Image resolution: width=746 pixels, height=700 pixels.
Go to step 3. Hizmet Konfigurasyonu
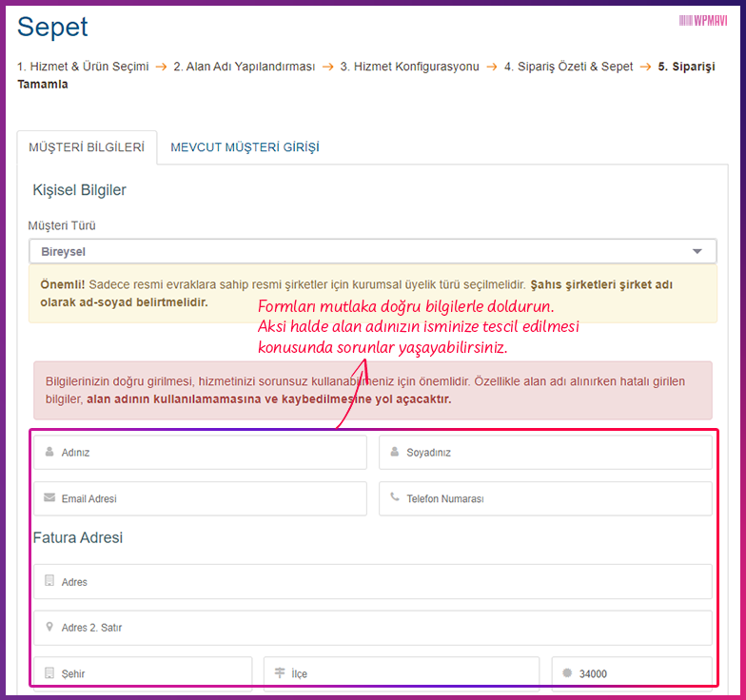(409, 67)
